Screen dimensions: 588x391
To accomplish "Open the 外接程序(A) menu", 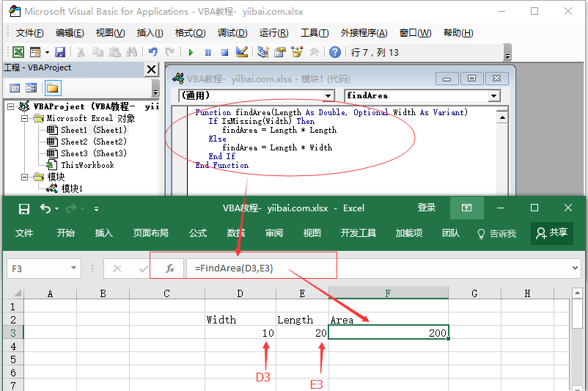I will (364, 33).
